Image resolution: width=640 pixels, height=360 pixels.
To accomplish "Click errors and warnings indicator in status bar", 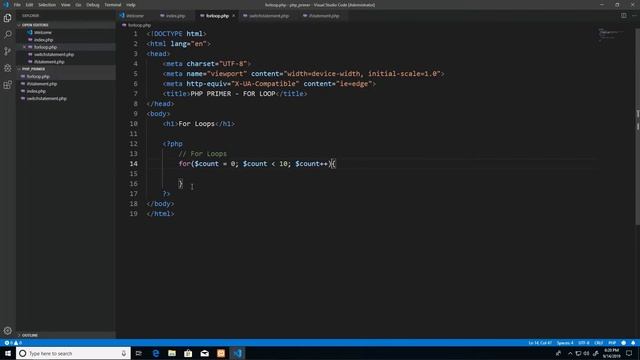I will 13,343.
